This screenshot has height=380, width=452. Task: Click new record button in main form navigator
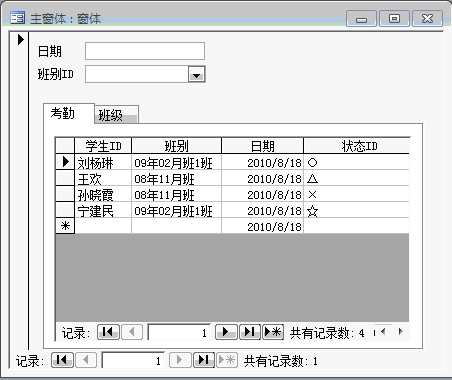click(x=227, y=360)
